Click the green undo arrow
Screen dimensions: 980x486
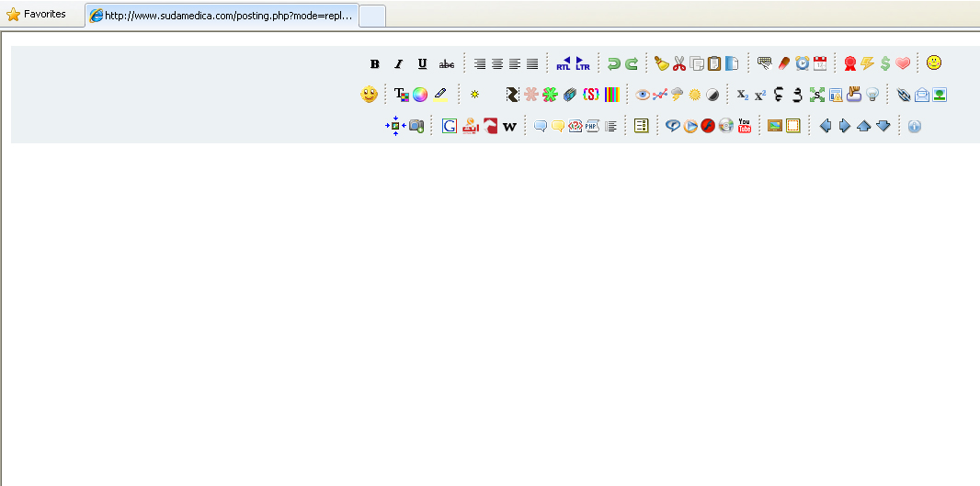613,63
